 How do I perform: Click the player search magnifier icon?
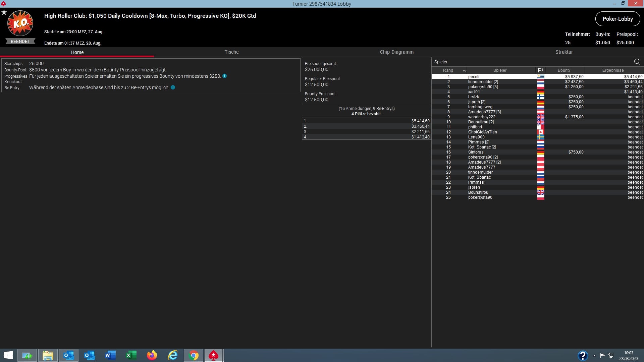(637, 62)
